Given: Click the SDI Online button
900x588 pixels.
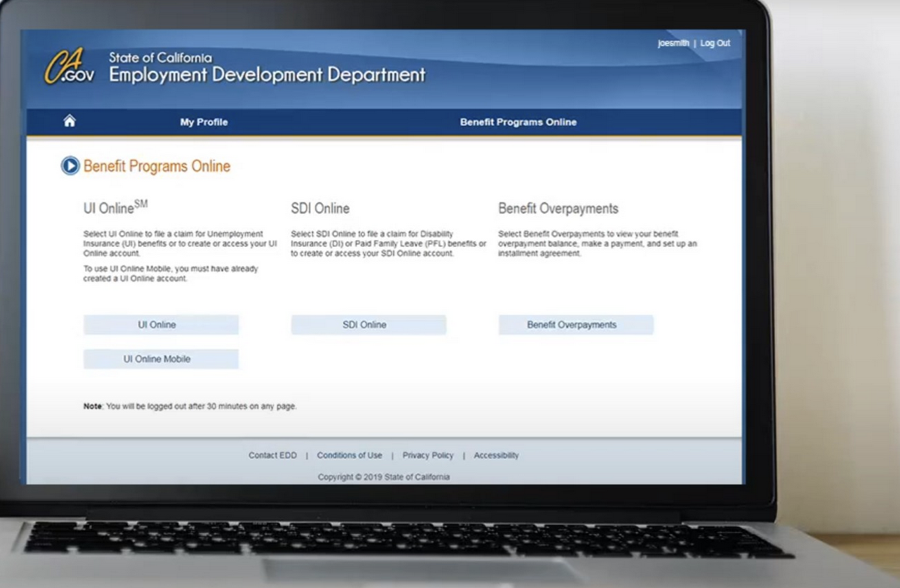Looking at the screenshot, I should (x=368, y=325).
